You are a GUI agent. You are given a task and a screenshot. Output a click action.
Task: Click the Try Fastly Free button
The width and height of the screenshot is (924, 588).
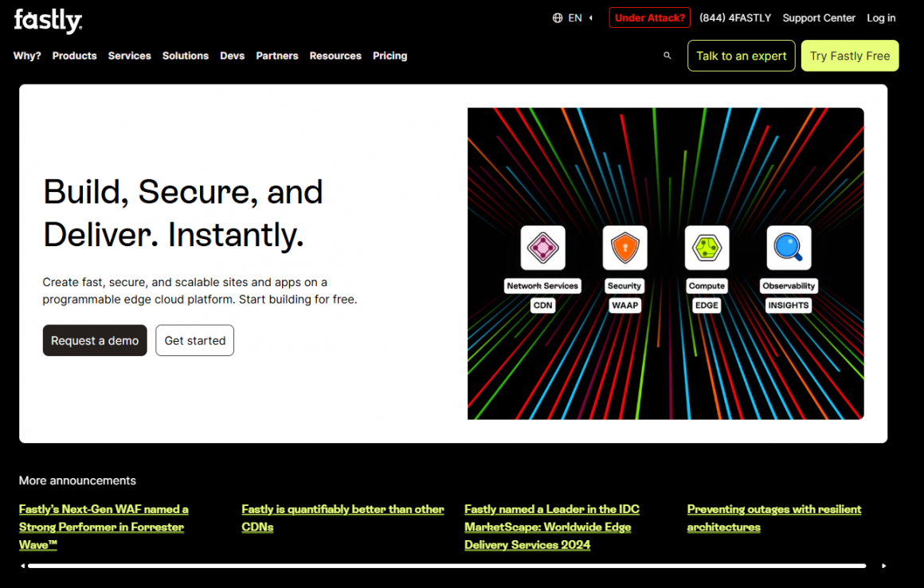click(x=850, y=56)
